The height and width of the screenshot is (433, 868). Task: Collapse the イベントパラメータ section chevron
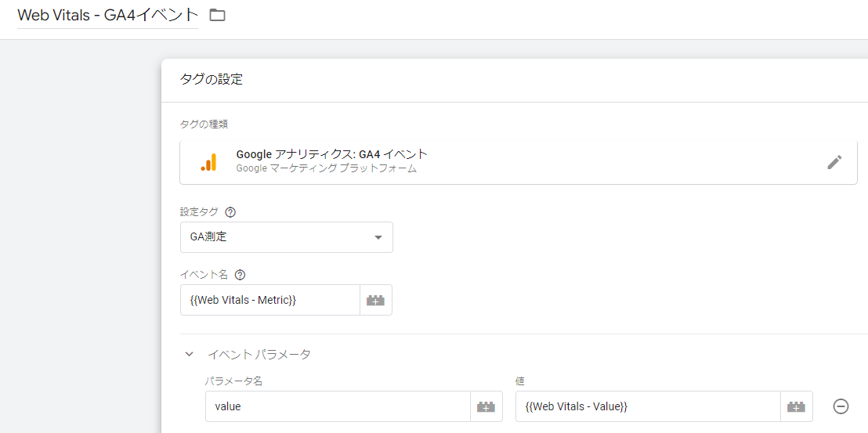(x=189, y=355)
